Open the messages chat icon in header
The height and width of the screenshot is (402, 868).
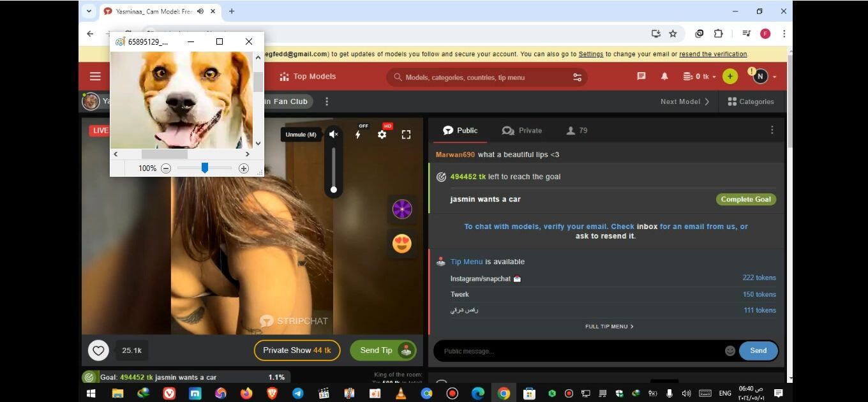coord(641,77)
